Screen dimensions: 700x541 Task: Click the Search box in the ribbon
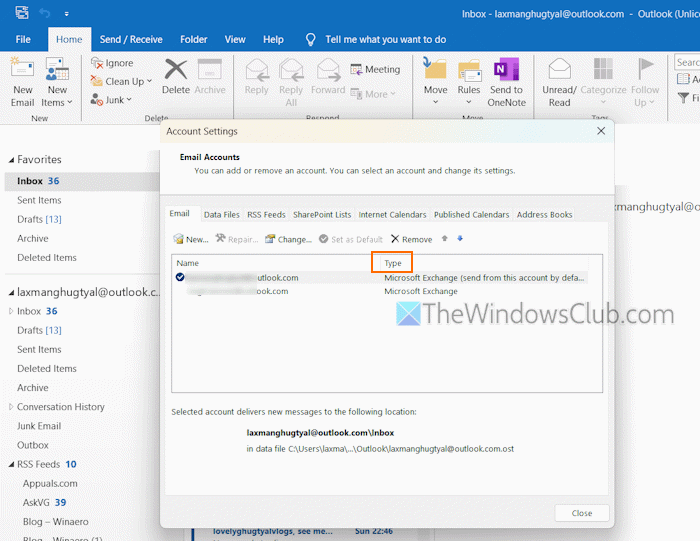(687, 62)
